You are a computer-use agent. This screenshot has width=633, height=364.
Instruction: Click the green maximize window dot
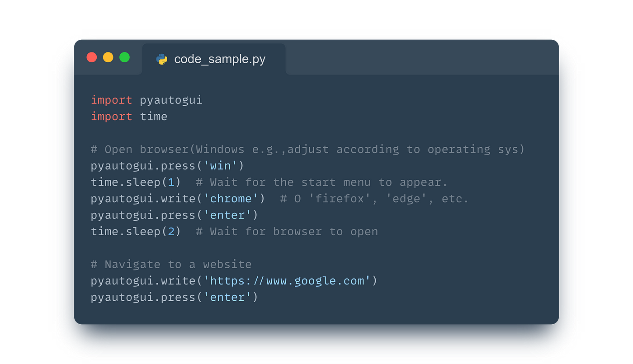tap(124, 57)
